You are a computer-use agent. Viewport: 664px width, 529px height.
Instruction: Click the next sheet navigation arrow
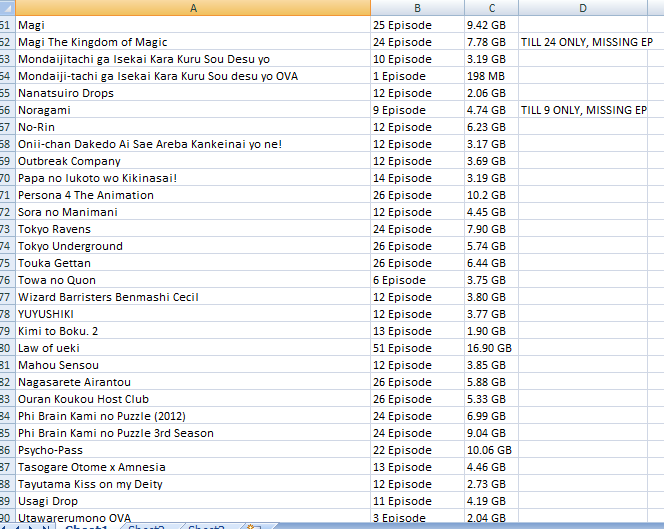(x=30, y=527)
